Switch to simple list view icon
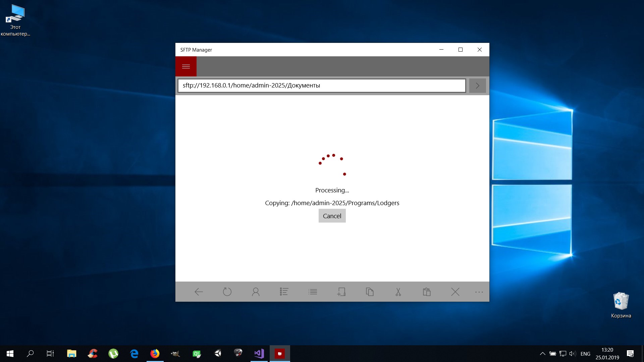Screen dimensions: 644x362 click(x=313, y=292)
